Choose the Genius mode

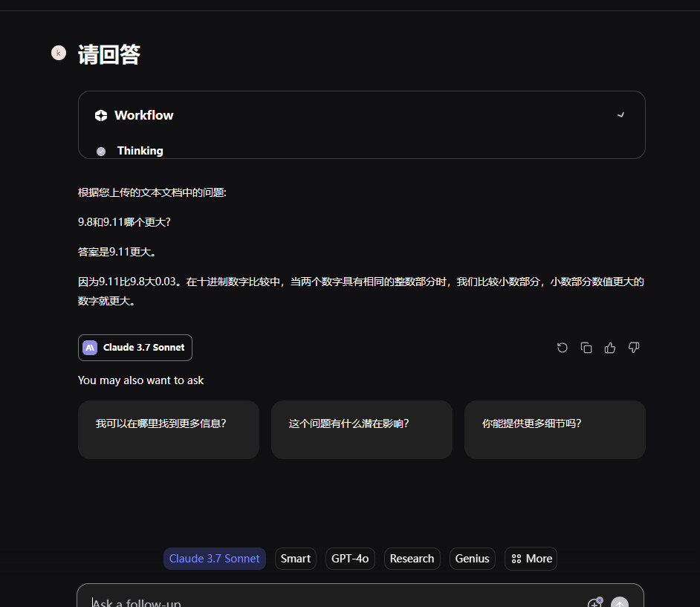coord(472,559)
